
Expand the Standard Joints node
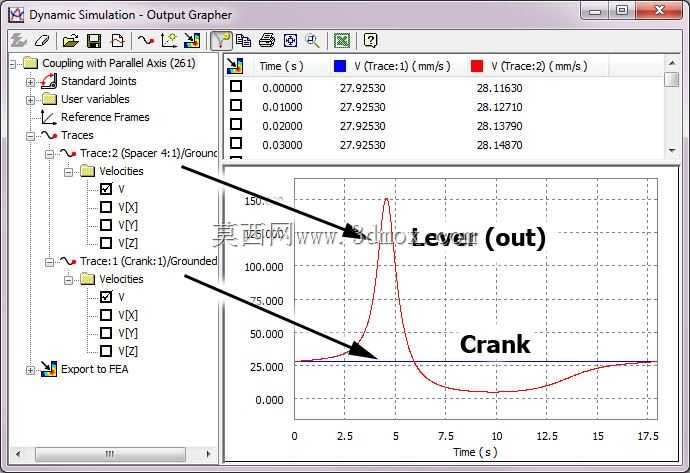[30, 82]
